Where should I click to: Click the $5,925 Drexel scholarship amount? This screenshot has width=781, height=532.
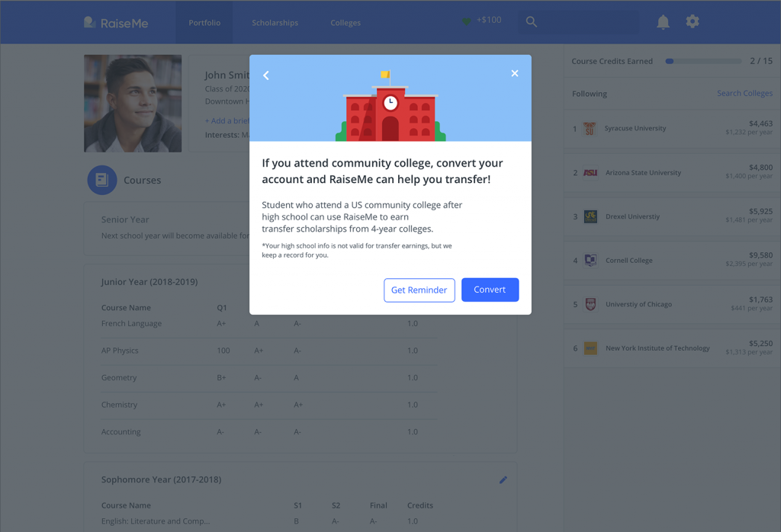(760, 212)
